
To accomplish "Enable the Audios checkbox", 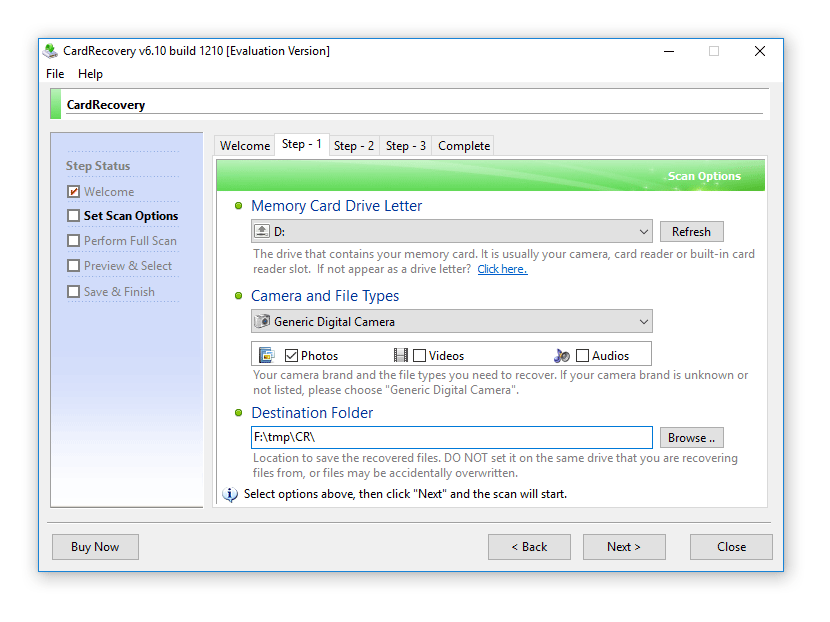I will 582,356.
